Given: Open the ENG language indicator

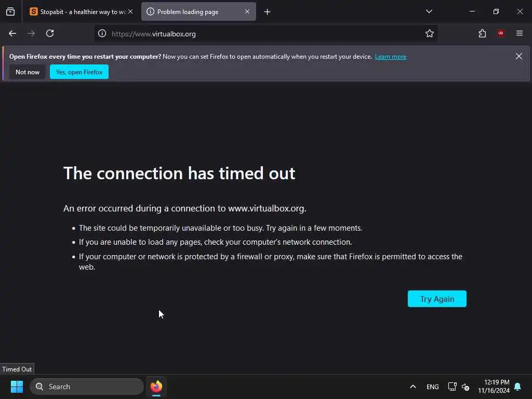Looking at the screenshot, I should click(x=433, y=387).
